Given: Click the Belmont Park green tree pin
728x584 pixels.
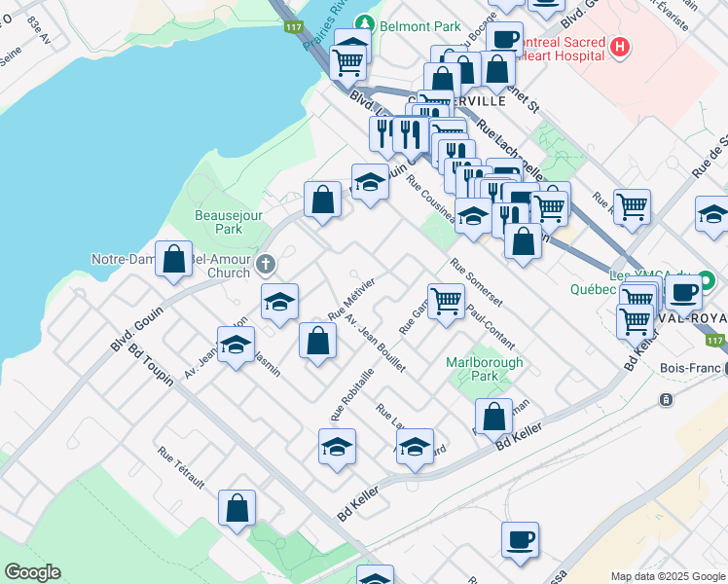Looking at the screenshot, I should 364,24.
